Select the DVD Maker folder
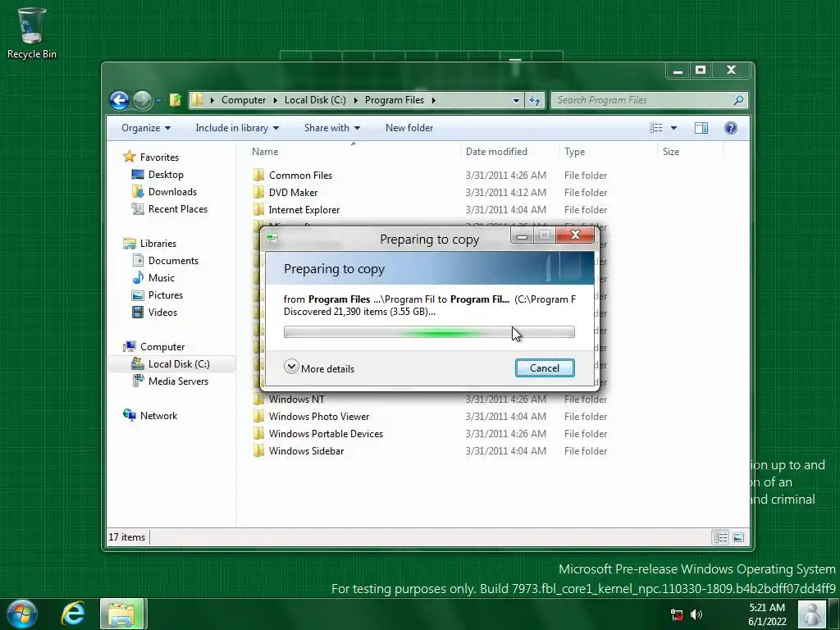Screen dimensions: 840x630 pos(293,192)
